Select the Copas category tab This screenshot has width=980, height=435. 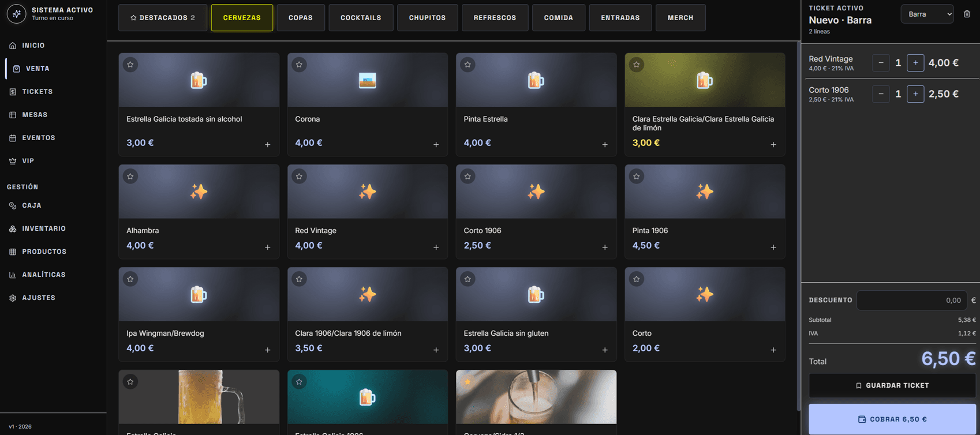(x=301, y=18)
